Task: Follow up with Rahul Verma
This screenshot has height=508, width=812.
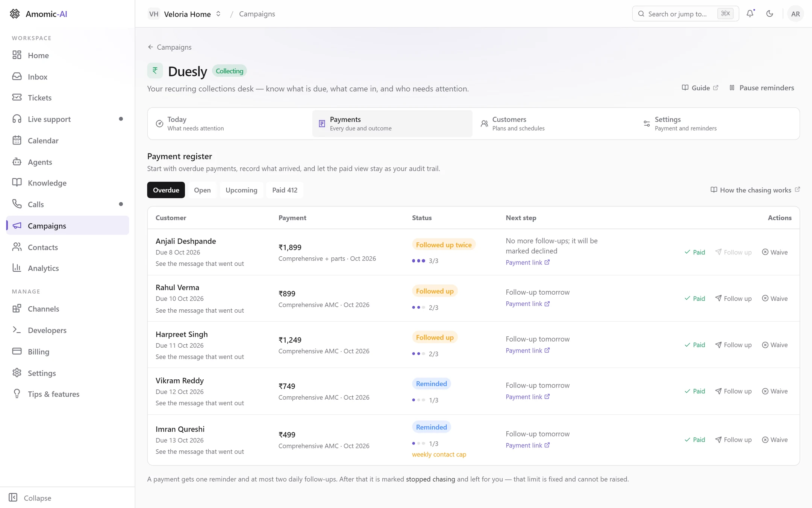Action: (733, 298)
